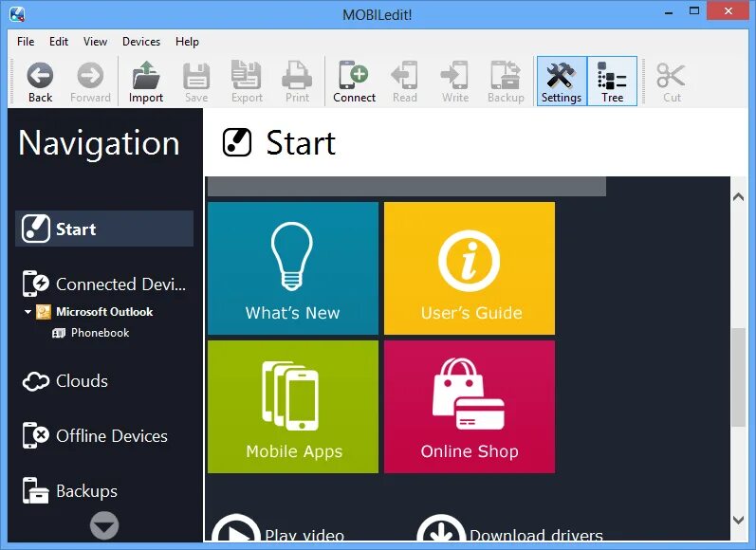Minimize the MOBILedit window
This screenshot has width=756, height=550.
[x=669, y=13]
